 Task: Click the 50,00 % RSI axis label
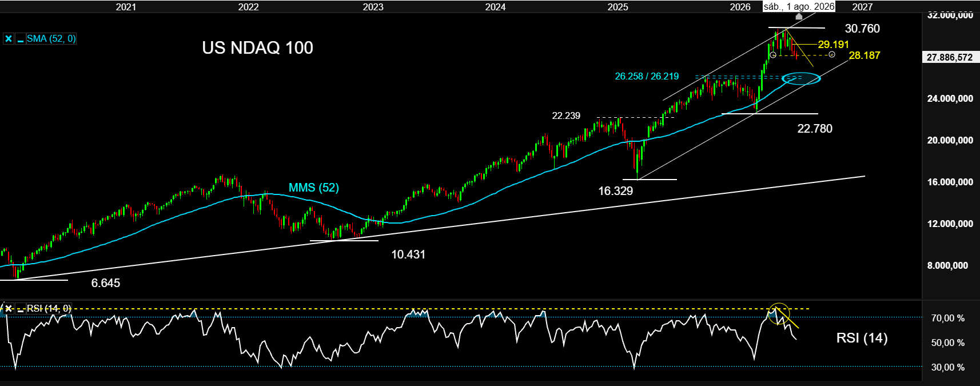948,343
